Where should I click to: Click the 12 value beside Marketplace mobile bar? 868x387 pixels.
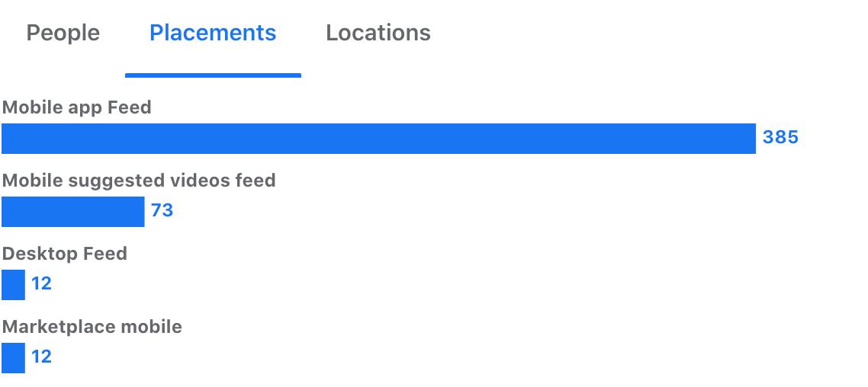(x=41, y=356)
